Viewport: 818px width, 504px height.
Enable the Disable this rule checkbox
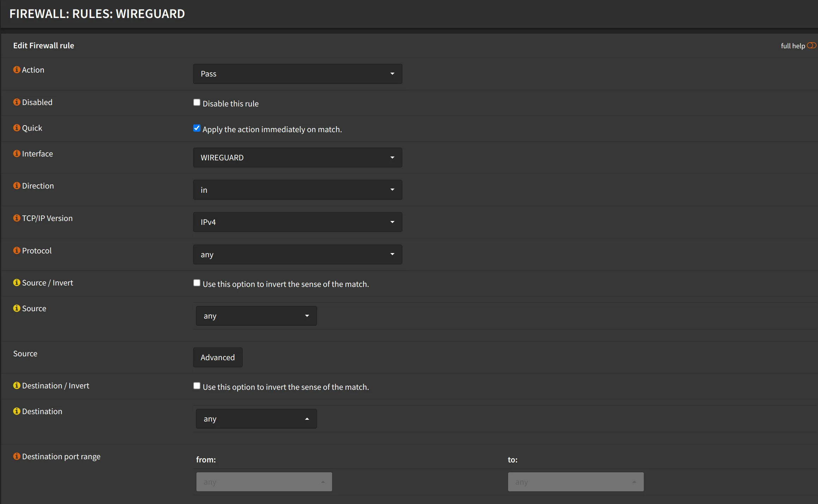point(197,103)
